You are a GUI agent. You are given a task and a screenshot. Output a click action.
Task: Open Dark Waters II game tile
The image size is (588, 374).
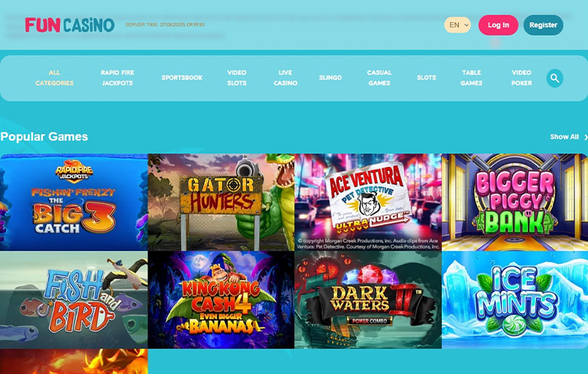[367, 299]
